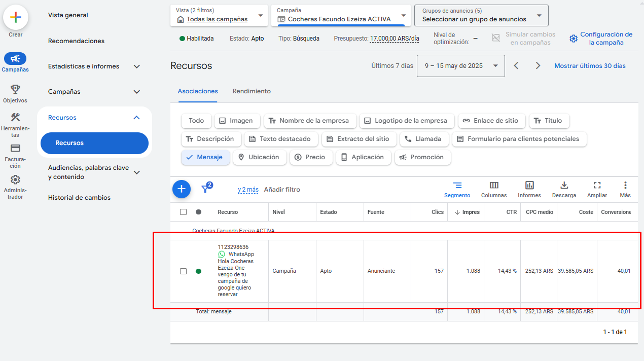Open Campañas megaphone icon in sidebar
This screenshot has width=644, height=361.
point(15,58)
